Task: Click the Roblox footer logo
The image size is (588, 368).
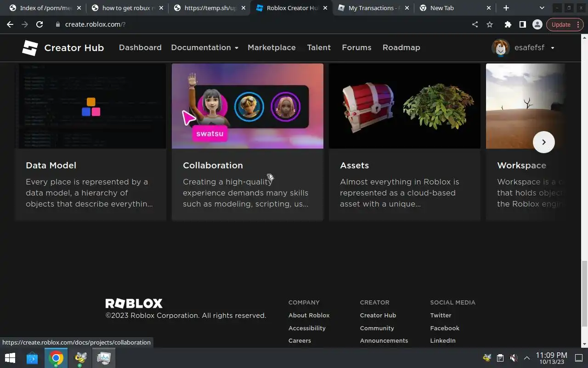Action: tap(134, 303)
